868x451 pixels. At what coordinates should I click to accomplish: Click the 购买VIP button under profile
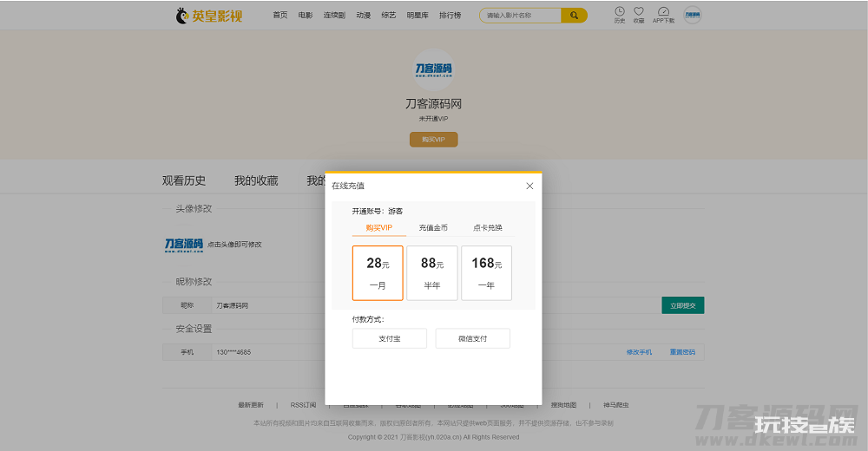click(x=433, y=140)
